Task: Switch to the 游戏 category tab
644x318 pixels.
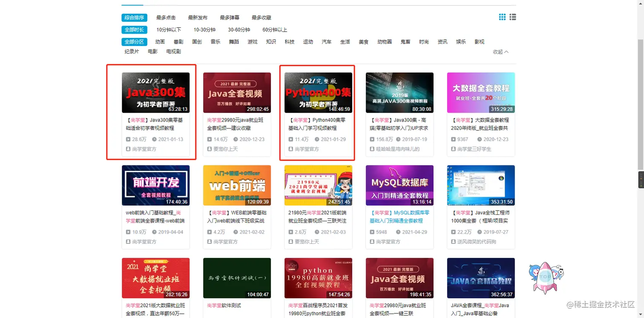Action: [252, 41]
